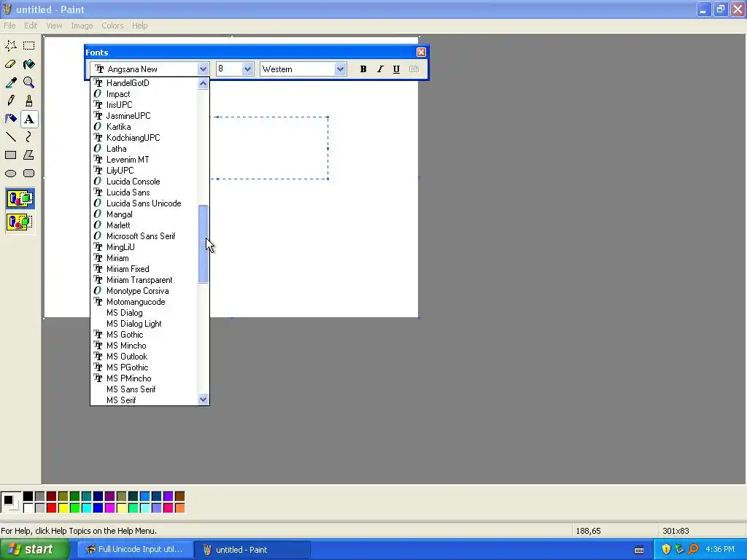Choose the Eraser tool
Image resolution: width=747 pixels, height=560 pixels.
click(x=10, y=64)
